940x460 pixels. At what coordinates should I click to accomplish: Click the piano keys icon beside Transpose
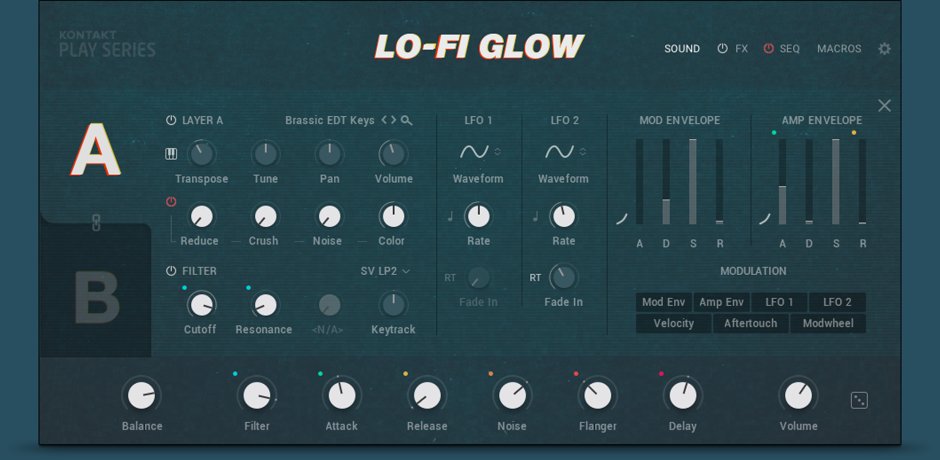(171, 154)
